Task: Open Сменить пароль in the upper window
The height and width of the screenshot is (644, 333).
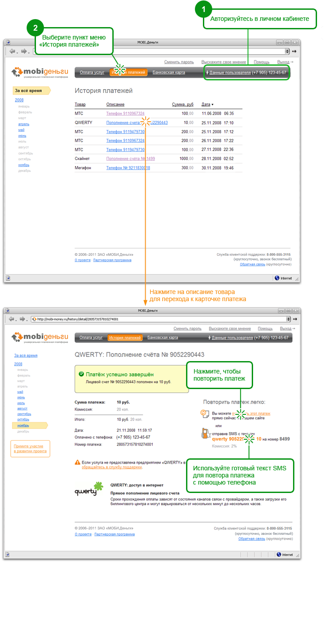Action: pyautogui.click(x=179, y=62)
